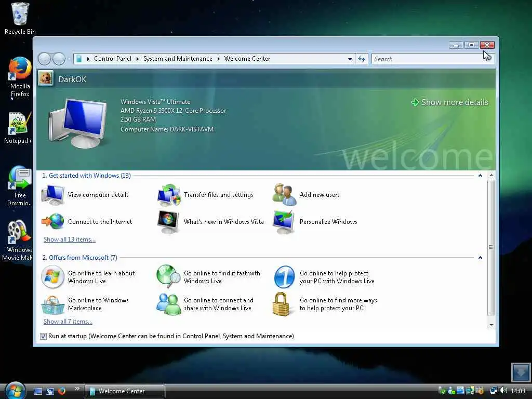Viewport: 532px width, 399px height.
Task: Launch Firefox from the Quick Launch bar
Action: coord(62,391)
